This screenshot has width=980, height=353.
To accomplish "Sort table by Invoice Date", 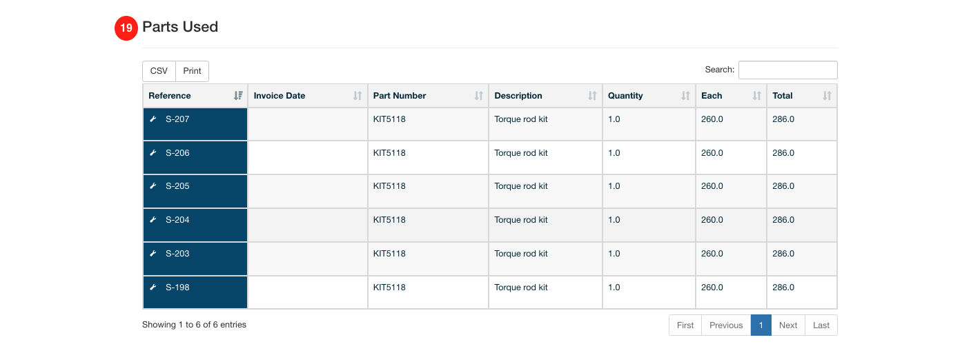I will 308,96.
